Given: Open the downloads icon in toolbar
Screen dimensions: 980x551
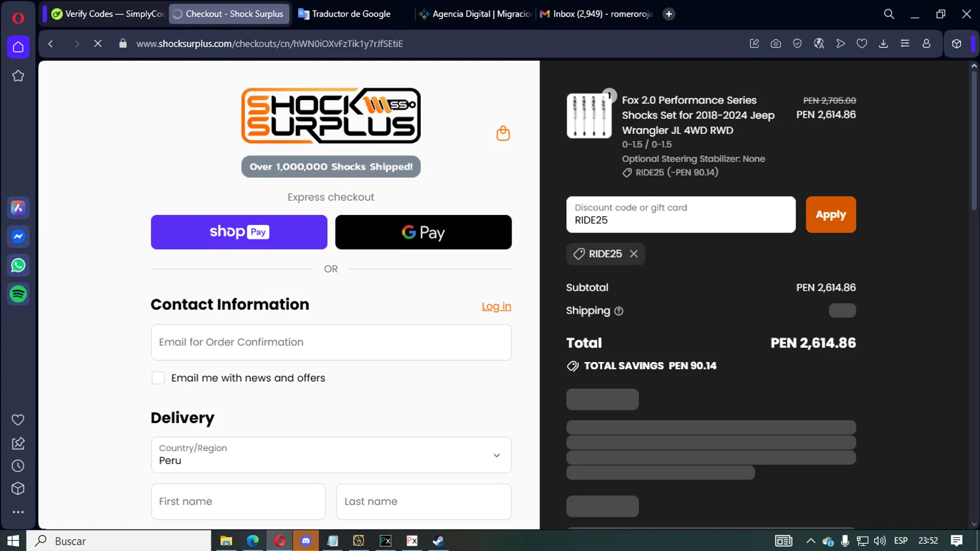Looking at the screenshot, I should coord(883,44).
